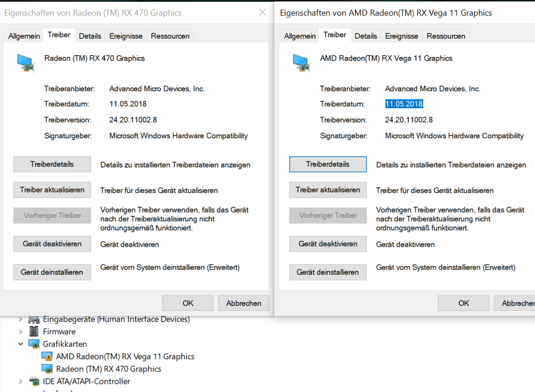This screenshot has height=392, width=535.
Task: Switch to Details tab in Vega 11 dialog
Action: pos(366,36)
